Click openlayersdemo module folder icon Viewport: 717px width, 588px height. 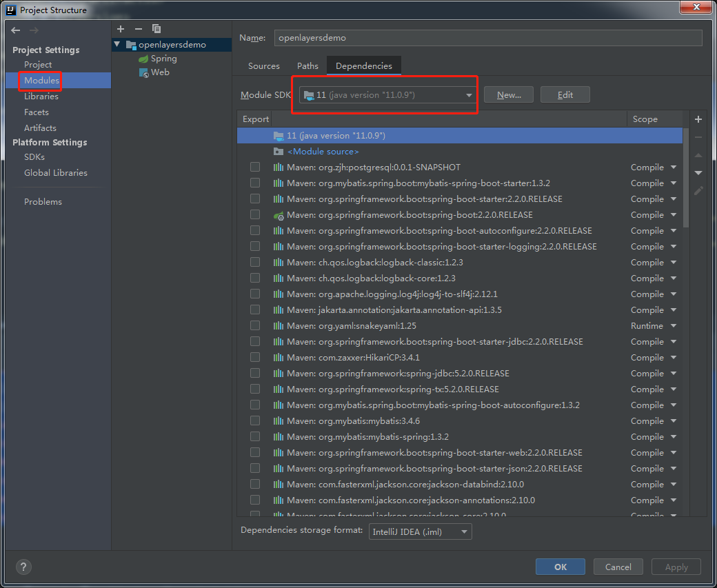point(131,45)
